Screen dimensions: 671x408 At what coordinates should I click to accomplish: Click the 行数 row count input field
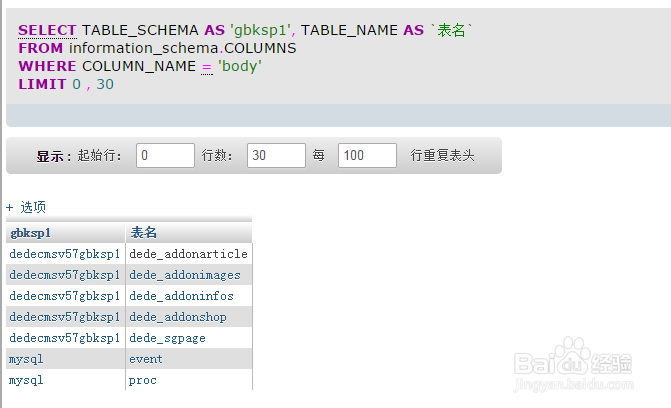(x=276, y=156)
